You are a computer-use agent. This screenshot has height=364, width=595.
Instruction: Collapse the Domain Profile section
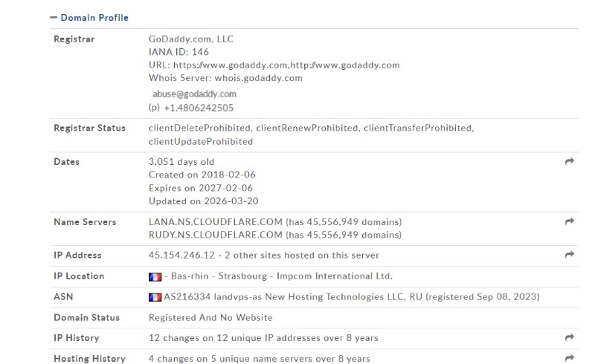(54, 17)
